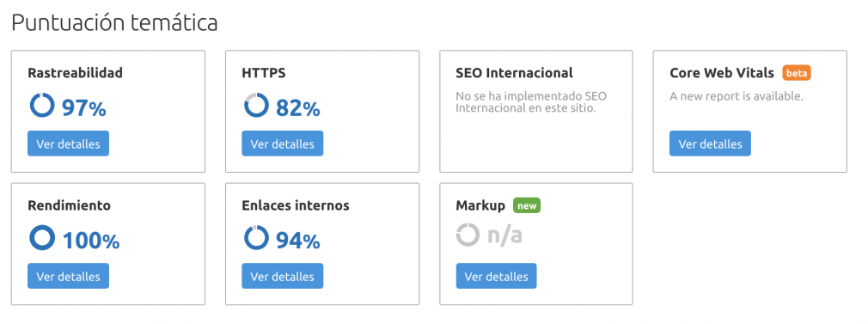Click the Rastreabilidad donut chart icon
The height and width of the screenshot is (324, 868).
(41, 106)
